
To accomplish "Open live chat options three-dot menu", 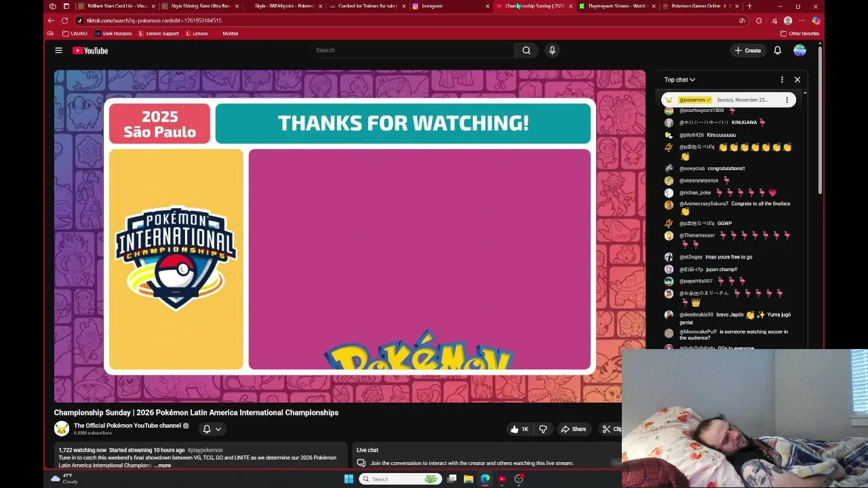I will (x=782, y=79).
